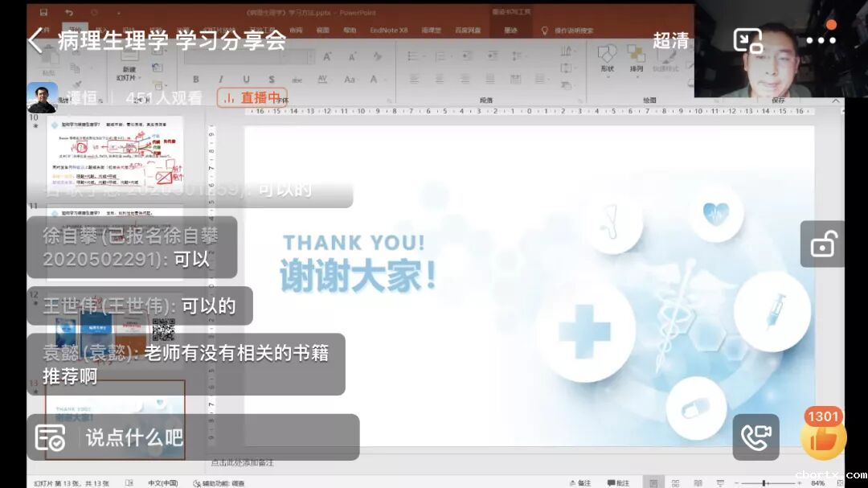Click the streamer's profile avatar
The image size is (868, 488).
point(43,98)
